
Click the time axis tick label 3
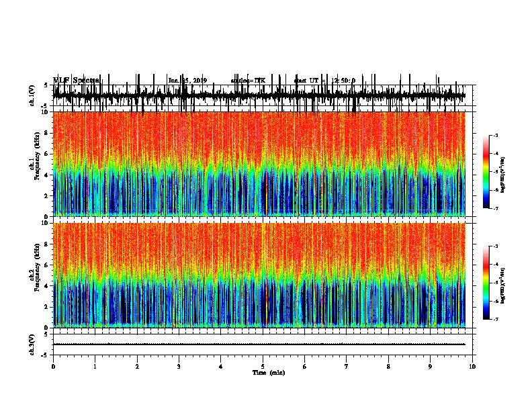click(x=179, y=367)
